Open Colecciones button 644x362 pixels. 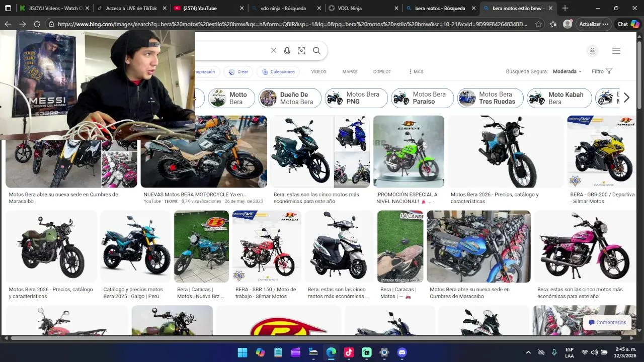(278, 72)
